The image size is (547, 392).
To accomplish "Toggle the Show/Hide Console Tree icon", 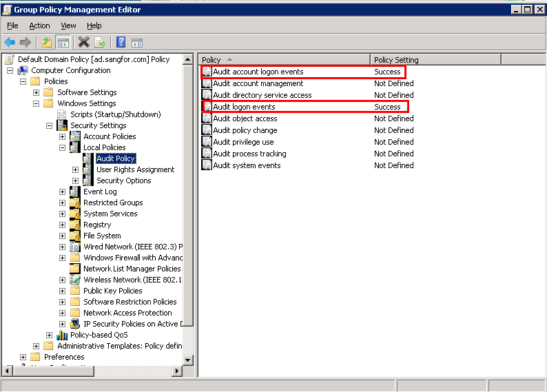I will (x=63, y=43).
